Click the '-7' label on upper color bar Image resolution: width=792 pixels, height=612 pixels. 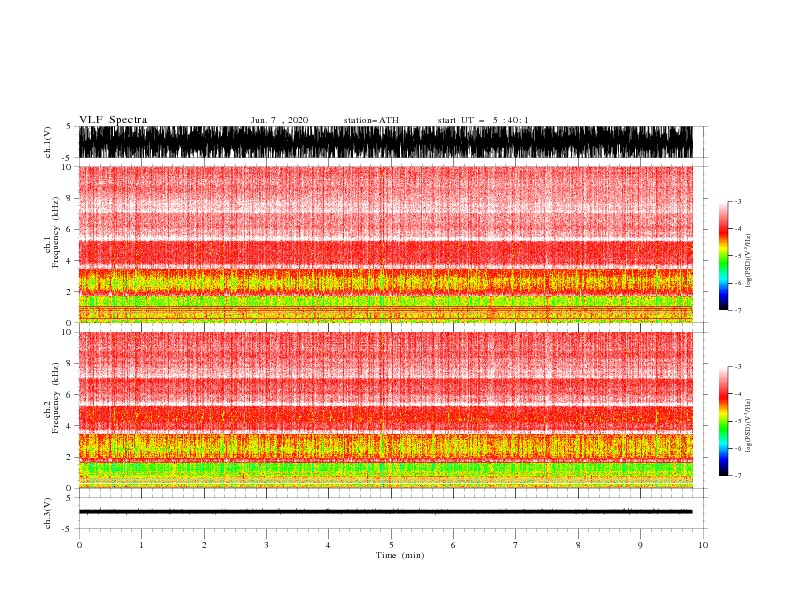(x=737, y=310)
